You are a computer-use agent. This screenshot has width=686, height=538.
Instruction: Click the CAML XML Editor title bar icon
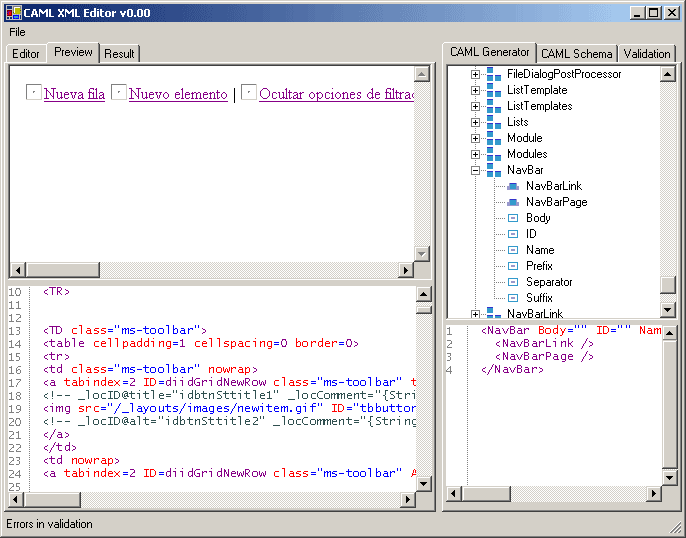click(x=14, y=13)
